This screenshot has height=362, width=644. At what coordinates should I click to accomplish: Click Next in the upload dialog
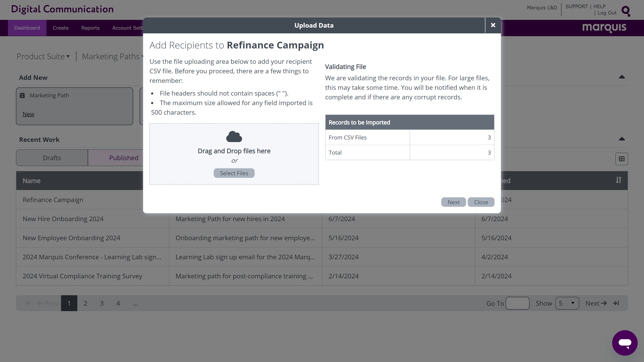point(454,202)
